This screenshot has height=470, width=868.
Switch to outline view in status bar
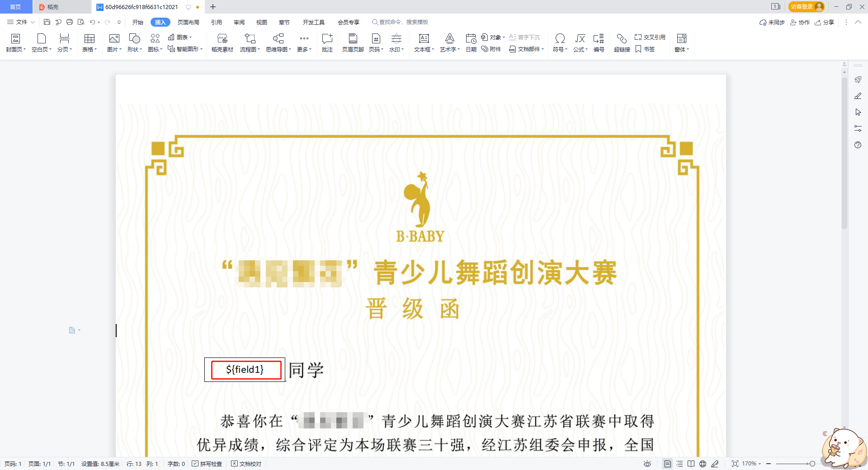679,464
